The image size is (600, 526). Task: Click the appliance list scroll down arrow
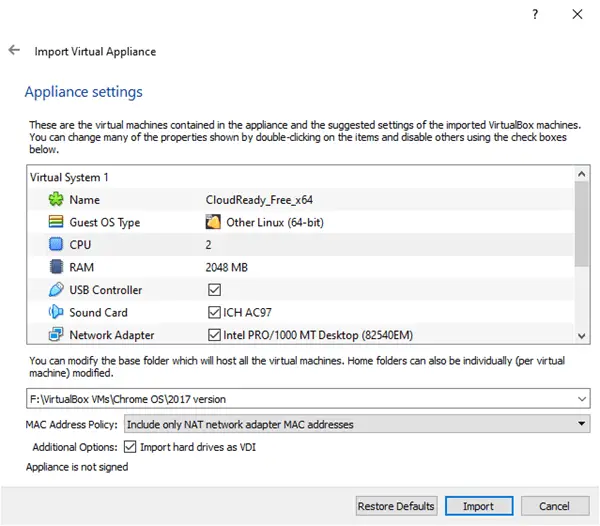point(582,336)
